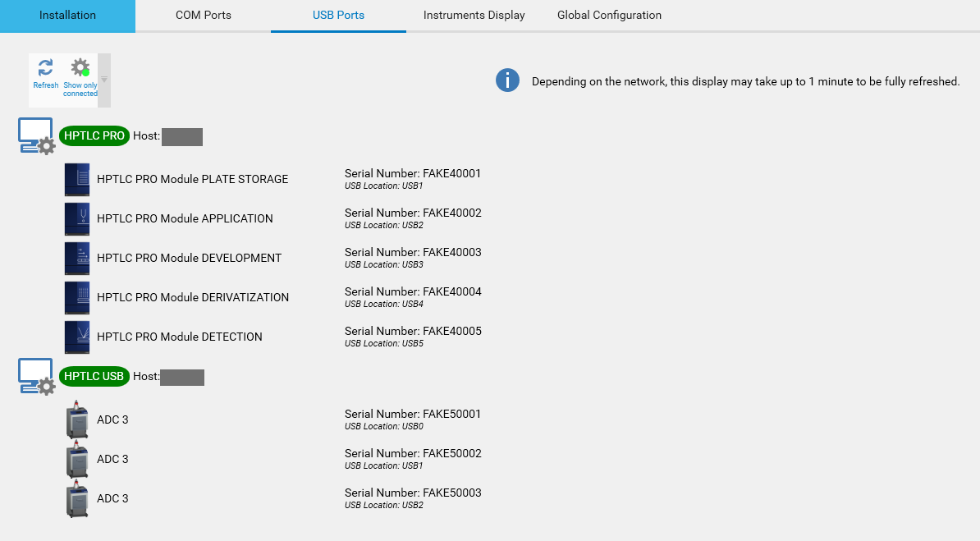Select the DERIVATIZATION module icon
Viewport: 980px width, 541px height.
pyautogui.click(x=76, y=297)
